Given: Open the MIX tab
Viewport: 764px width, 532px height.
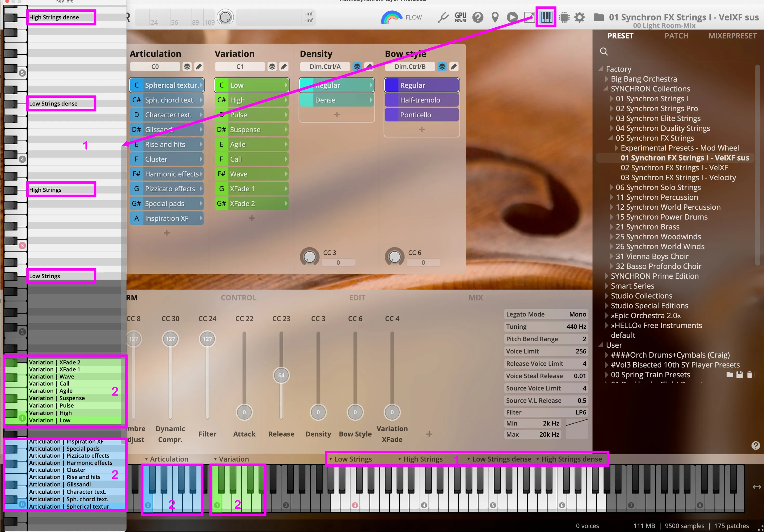Looking at the screenshot, I should click(x=476, y=297).
